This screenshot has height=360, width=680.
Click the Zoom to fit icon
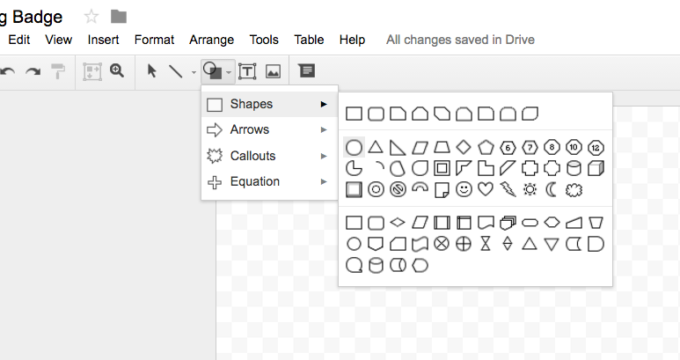click(92, 72)
